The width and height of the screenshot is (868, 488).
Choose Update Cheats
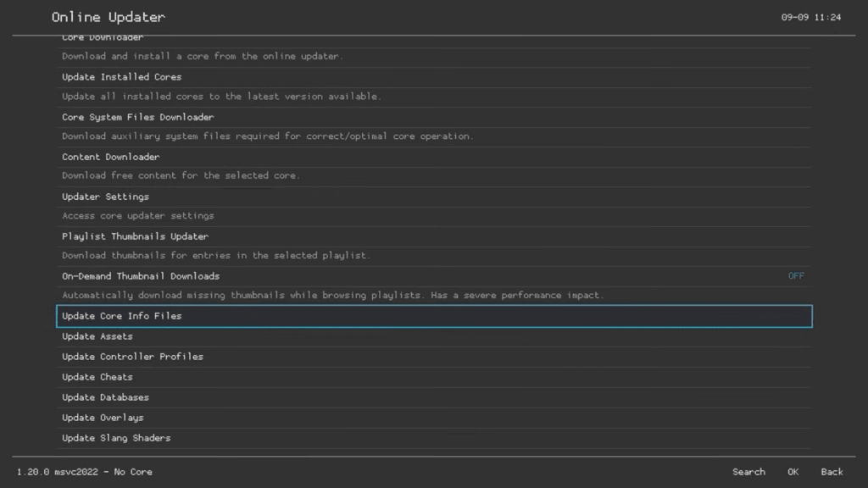tap(97, 377)
